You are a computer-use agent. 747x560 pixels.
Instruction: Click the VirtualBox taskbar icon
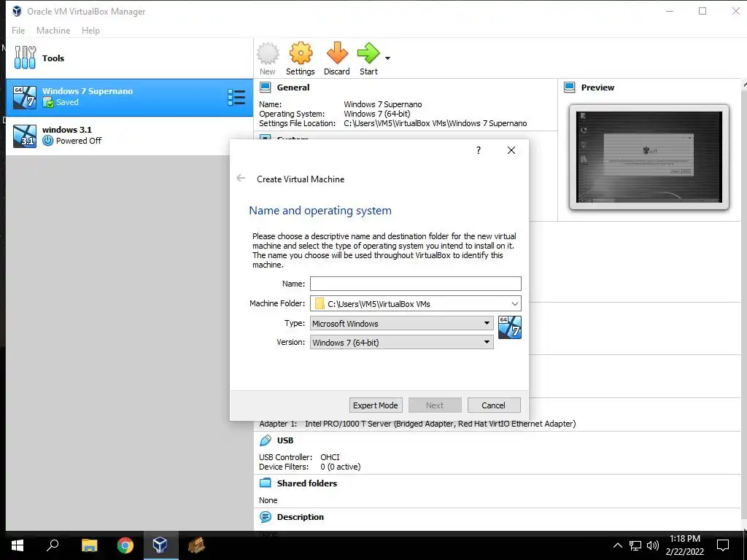(160, 545)
